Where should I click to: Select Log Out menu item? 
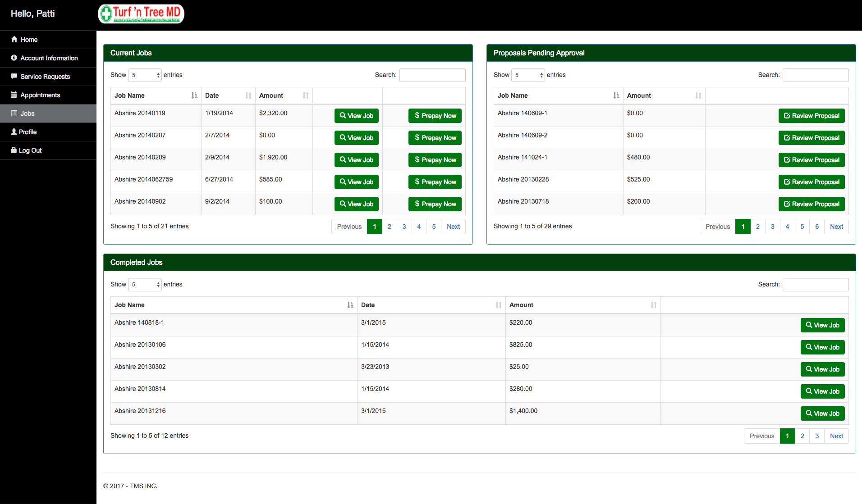pyautogui.click(x=48, y=150)
